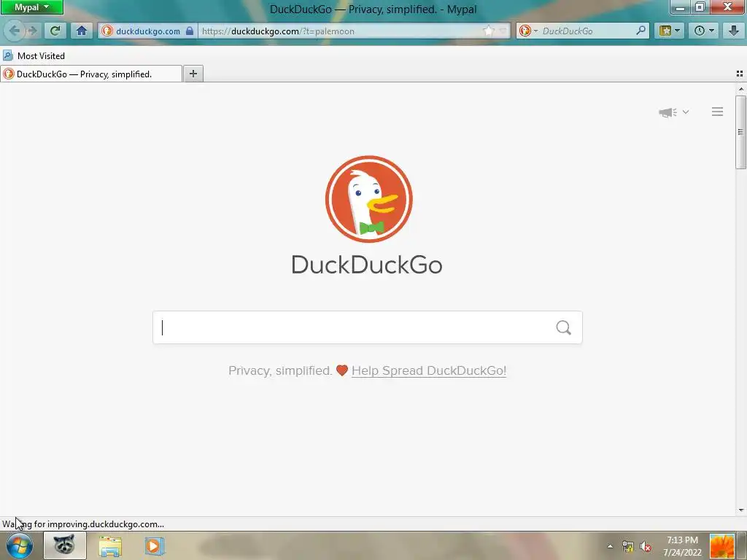Click scrollbar up arrow
Image resolution: width=747 pixels, height=560 pixels.
[x=740, y=89]
